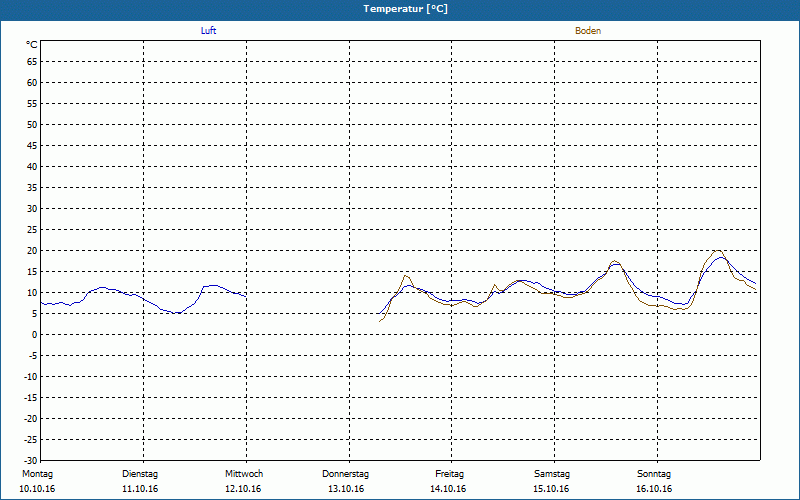Screen dimensions: 800x500
Task: Click the date 15.10.16
Action: coord(551,489)
